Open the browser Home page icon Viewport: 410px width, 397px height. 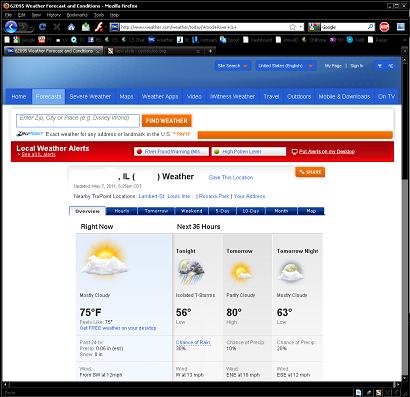coord(71,27)
